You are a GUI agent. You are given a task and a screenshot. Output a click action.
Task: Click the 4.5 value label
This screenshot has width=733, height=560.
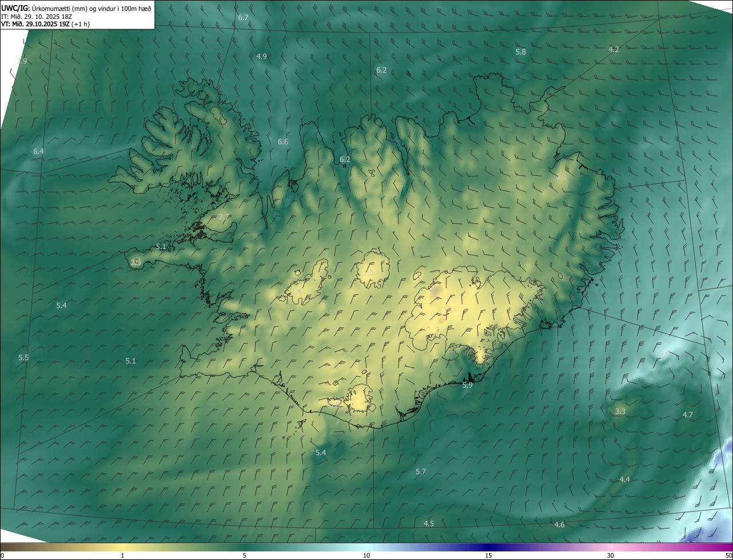tap(429, 523)
